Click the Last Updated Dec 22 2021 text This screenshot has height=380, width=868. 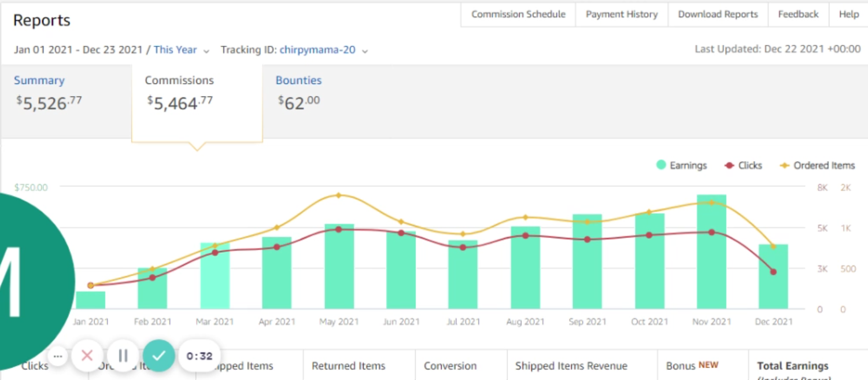pos(778,49)
